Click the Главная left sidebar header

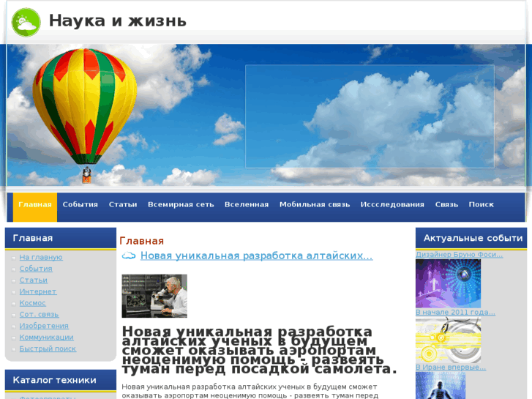pyautogui.click(x=61, y=238)
